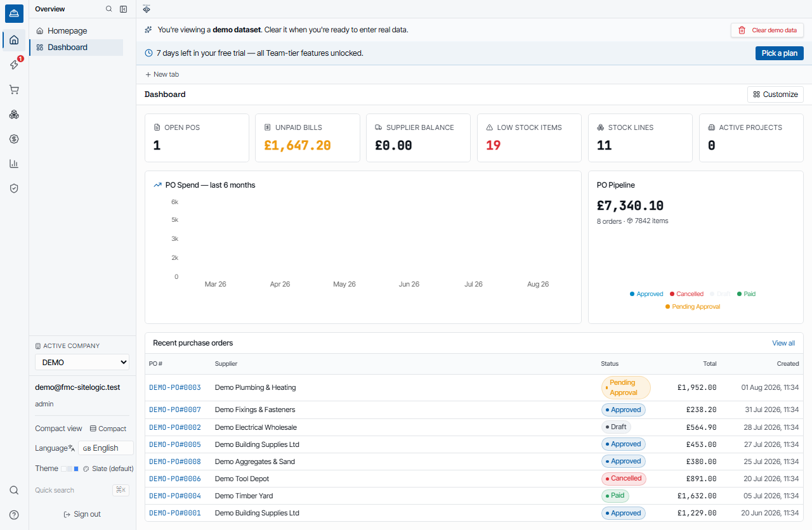Click the search icon beside Overview
The width and height of the screenshot is (812, 530).
pyautogui.click(x=109, y=9)
